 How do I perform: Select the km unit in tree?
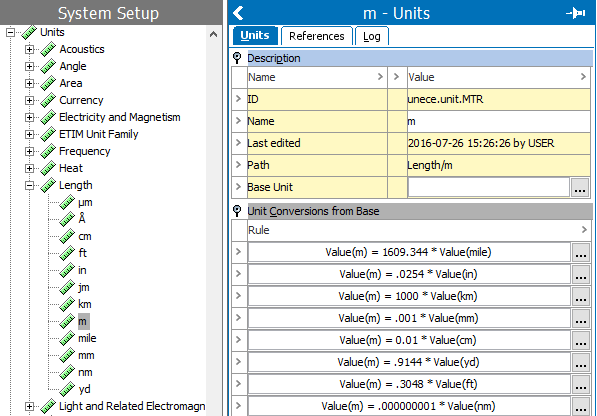85,304
